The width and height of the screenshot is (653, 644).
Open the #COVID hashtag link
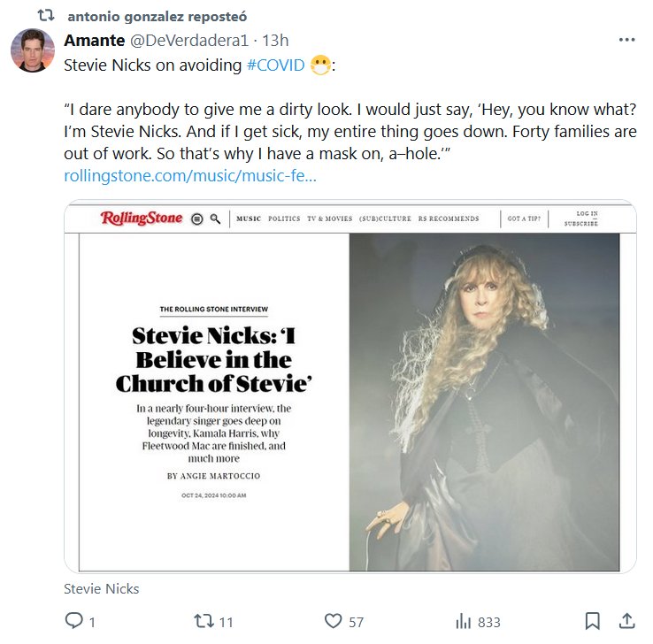tap(276, 66)
